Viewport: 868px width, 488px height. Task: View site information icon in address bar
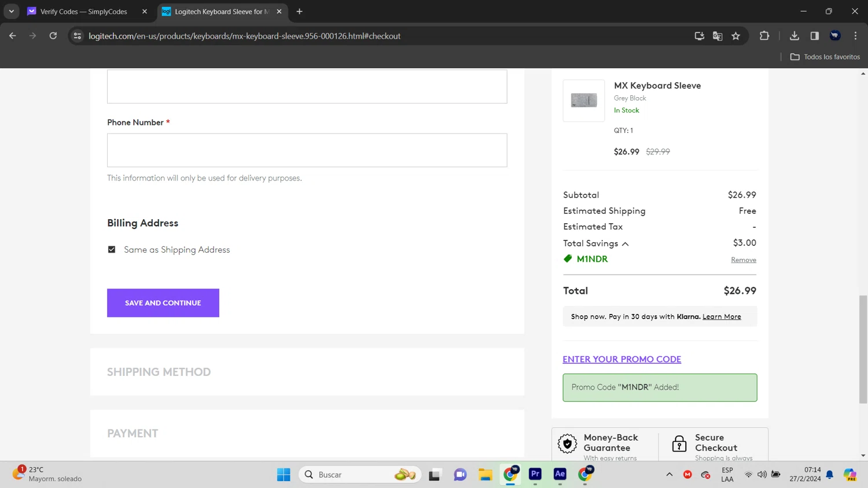[78, 36]
